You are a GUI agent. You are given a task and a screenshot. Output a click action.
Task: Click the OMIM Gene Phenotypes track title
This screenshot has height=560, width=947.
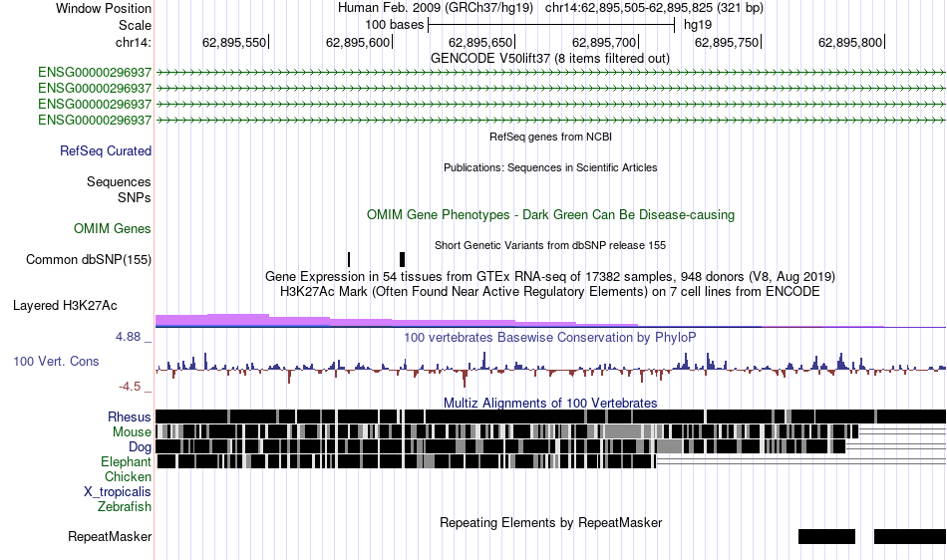point(550,215)
